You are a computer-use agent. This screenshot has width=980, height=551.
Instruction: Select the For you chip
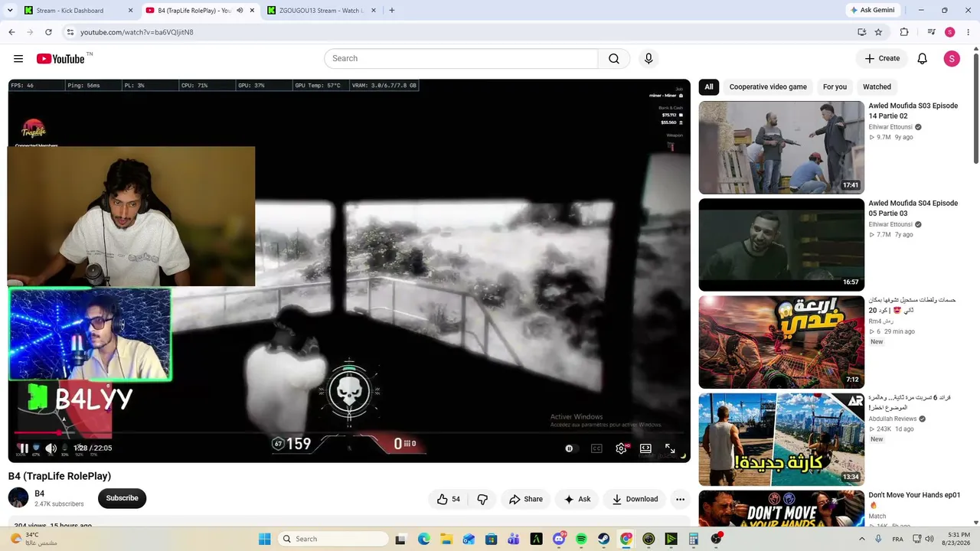pyautogui.click(x=835, y=87)
